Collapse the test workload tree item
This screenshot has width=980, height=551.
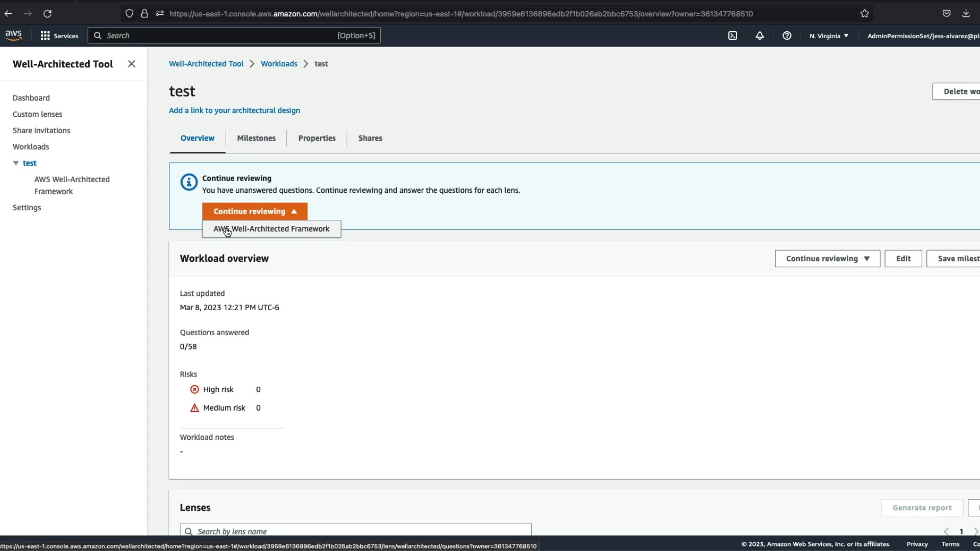click(16, 163)
